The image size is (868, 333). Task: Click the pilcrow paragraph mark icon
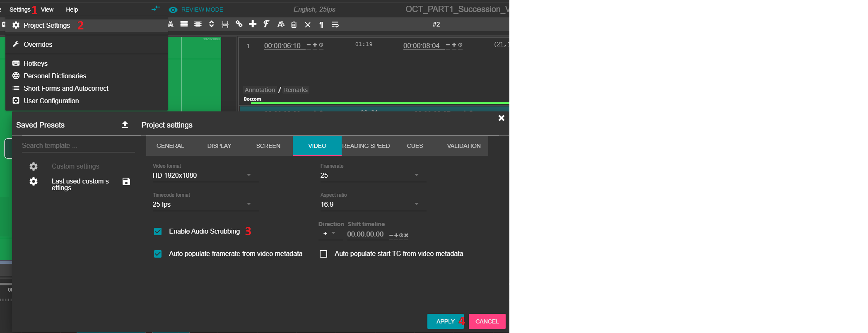coord(321,25)
